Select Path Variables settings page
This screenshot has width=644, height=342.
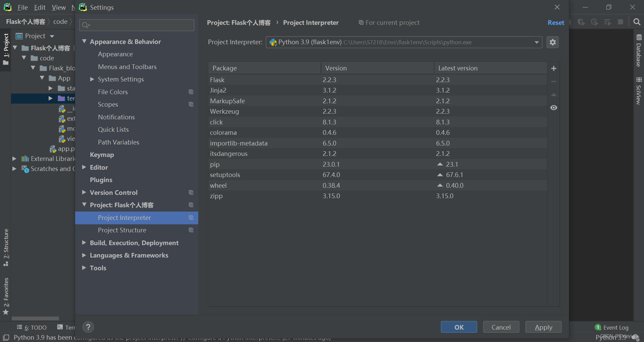pyautogui.click(x=118, y=142)
